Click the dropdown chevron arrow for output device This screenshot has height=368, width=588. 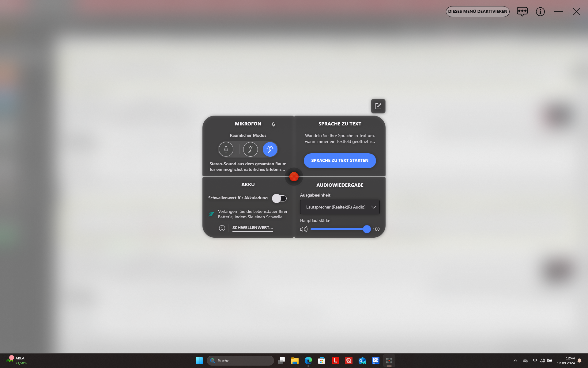(x=374, y=207)
